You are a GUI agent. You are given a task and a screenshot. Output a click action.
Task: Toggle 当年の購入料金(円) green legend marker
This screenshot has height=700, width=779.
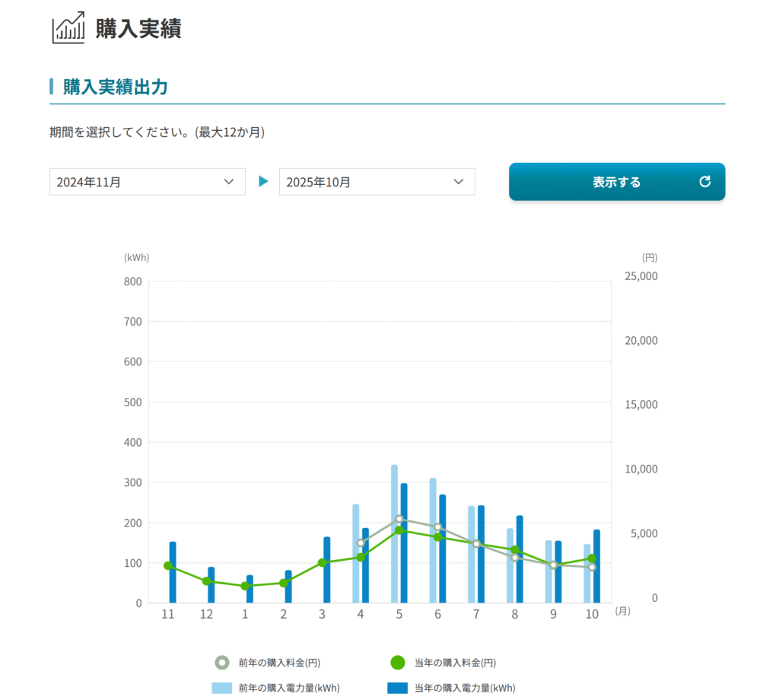[397, 663]
